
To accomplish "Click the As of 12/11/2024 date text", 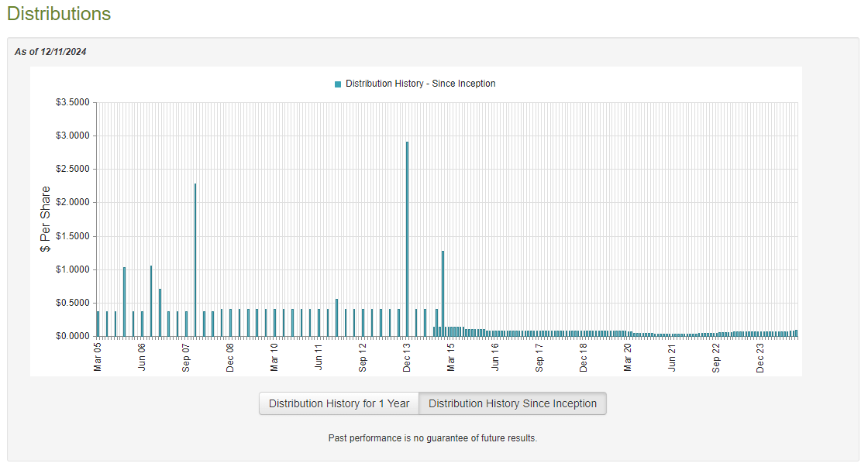I will click(50, 52).
